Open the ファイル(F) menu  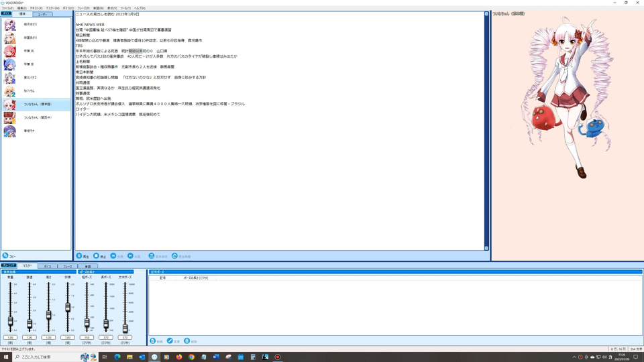[7, 8]
